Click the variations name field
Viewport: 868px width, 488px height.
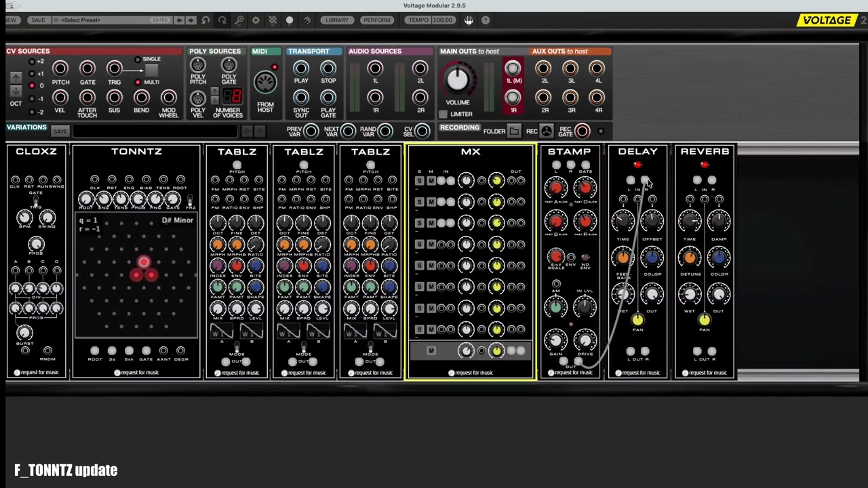tap(156, 131)
